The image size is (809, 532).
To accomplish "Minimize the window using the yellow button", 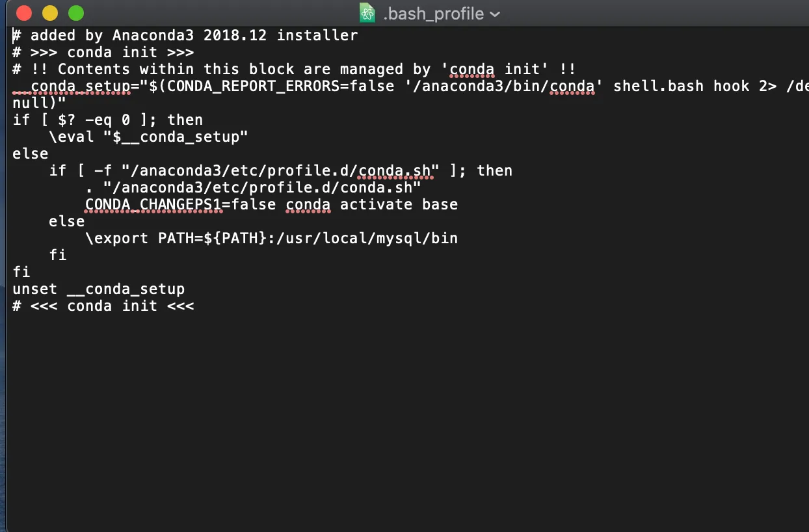I will [50, 13].
